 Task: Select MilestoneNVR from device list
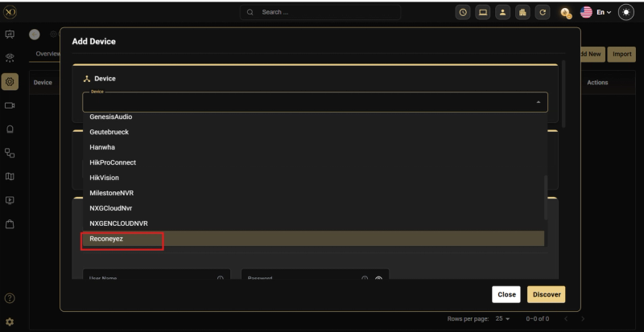[x=314, y=193]
